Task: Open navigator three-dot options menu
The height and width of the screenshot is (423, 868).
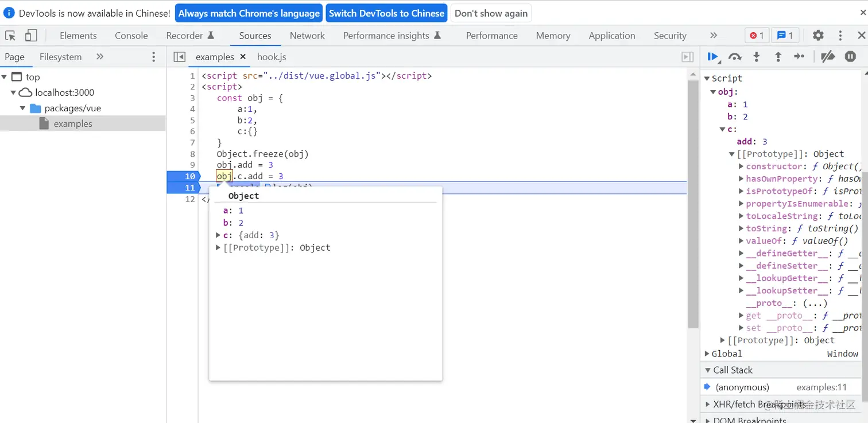Action: 153,57
